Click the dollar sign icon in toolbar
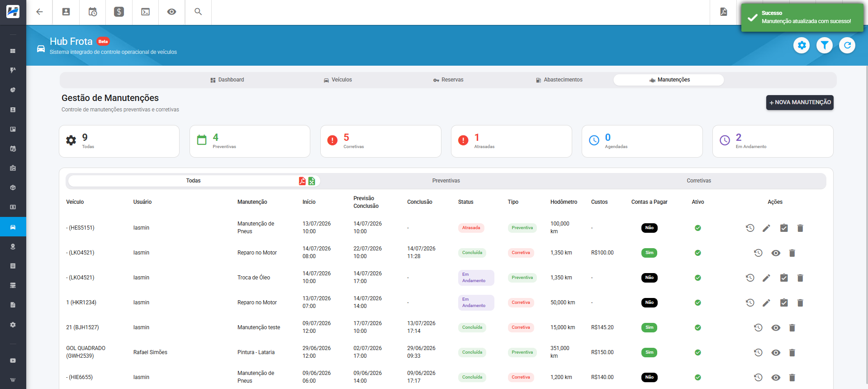Viewport: 868px width, 389px height. 119,12
